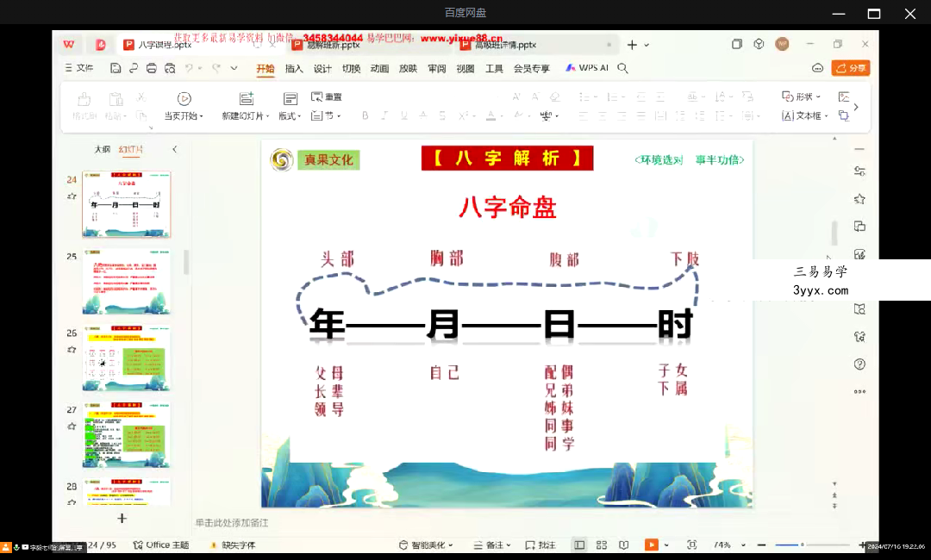The width and height of the screenshot is (931, 560).
Task: Add a slide with the plus button below thumbnails
Action: [122, 519]
